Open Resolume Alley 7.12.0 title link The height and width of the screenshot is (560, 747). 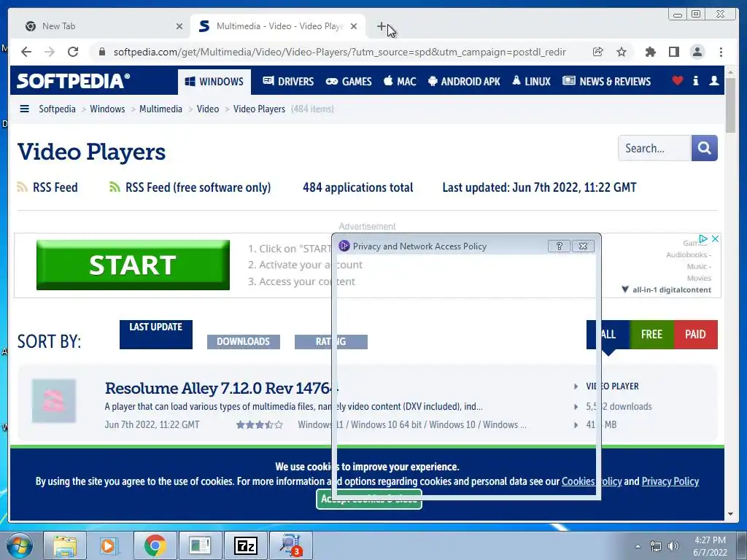pyautogui.click(x=222, y=388)
